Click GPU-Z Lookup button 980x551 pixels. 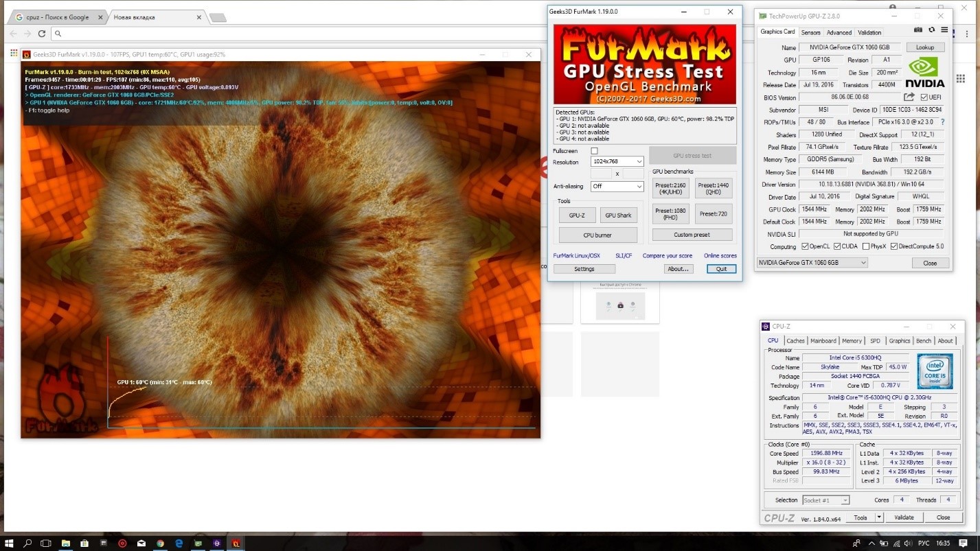pos(925,47)
